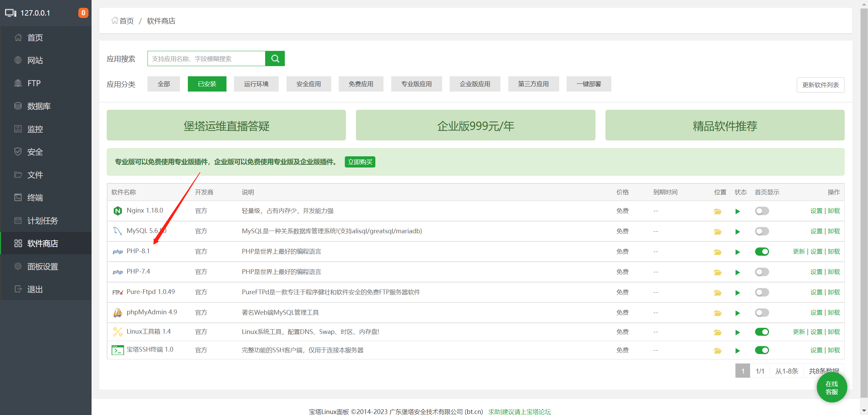Open the 求助|建议请上宝塔论坛 link
868x415 pixels.
tap(520, 411)
